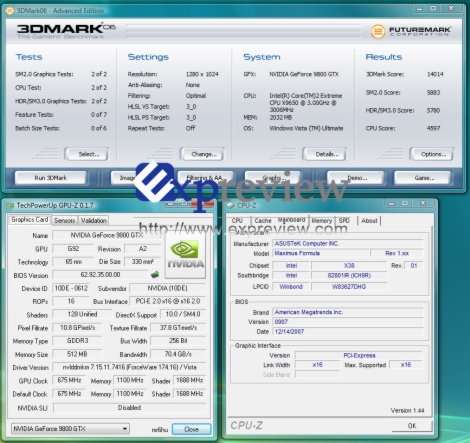
Task: Select the Graphics Card tab in GPU-Z
Action: (x=29, y=220)
